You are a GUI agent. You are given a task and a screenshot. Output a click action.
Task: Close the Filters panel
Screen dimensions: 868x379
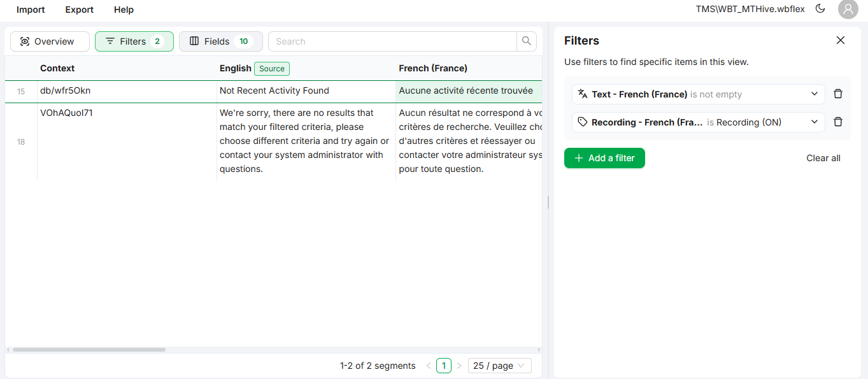841,40
